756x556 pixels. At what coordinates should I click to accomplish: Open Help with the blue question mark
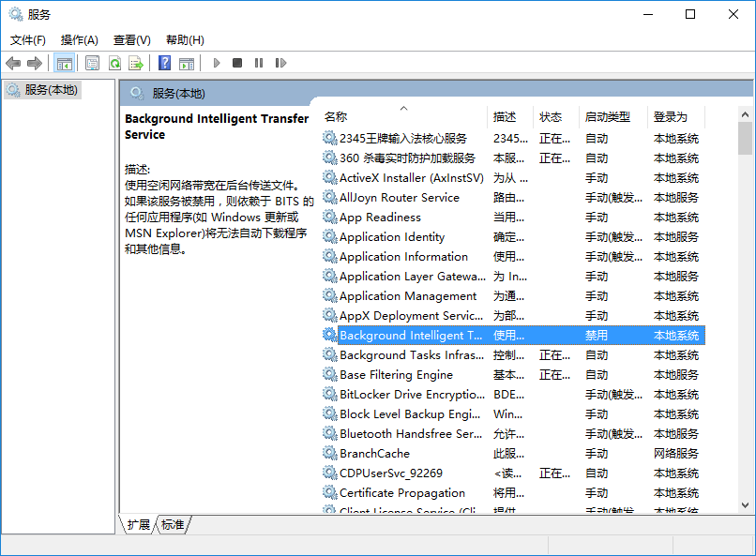click(164, 63)
